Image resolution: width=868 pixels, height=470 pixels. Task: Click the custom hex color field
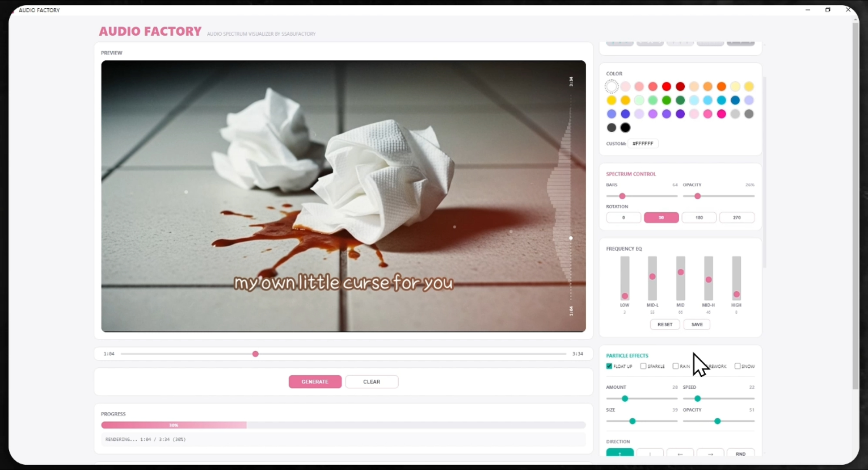click(643, 144)
